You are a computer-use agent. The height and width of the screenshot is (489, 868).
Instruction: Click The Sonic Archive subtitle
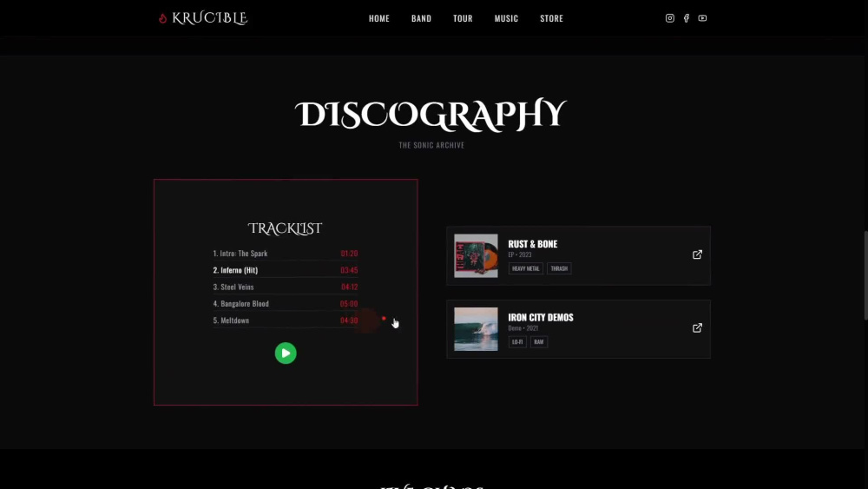(x=431, y=145)
